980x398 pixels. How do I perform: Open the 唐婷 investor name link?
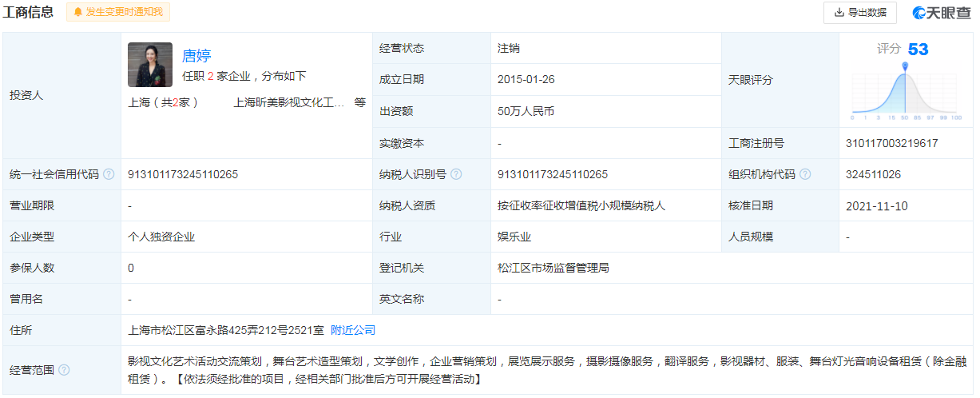point(196,55)
